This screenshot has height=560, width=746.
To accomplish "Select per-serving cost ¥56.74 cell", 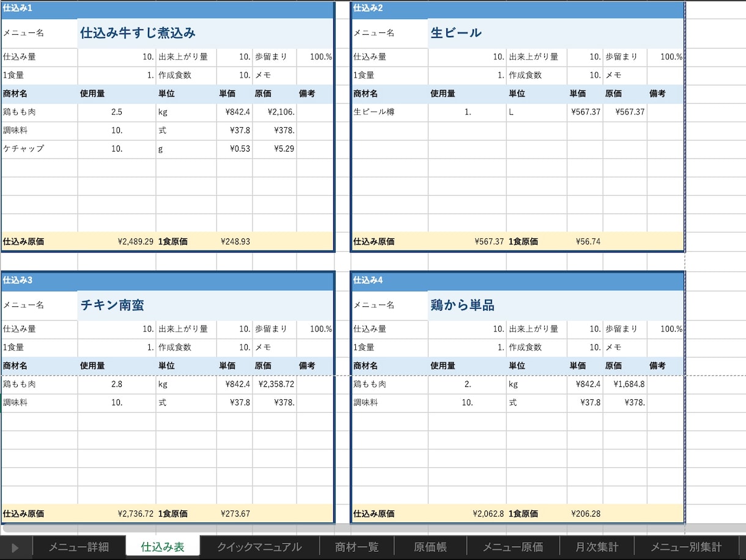I will (585, 241).
